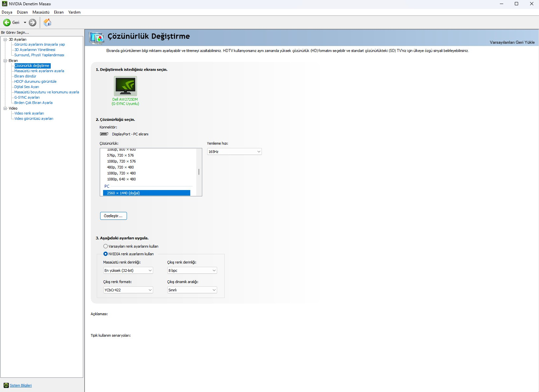Screen dimensions: 539x392
Task: Open Video renk ayarları
Action: [29, 113]
